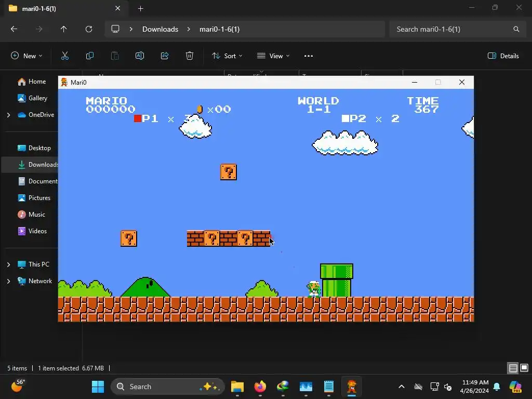The height and width of the screenshot is (399, 532).
Task: Go back with the left arrow
Action: [14, 29]
